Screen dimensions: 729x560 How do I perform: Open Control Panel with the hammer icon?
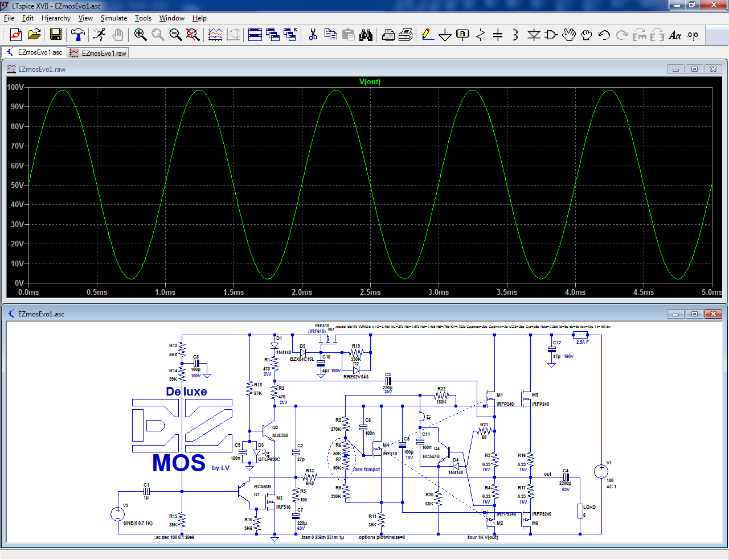(78, 35)
